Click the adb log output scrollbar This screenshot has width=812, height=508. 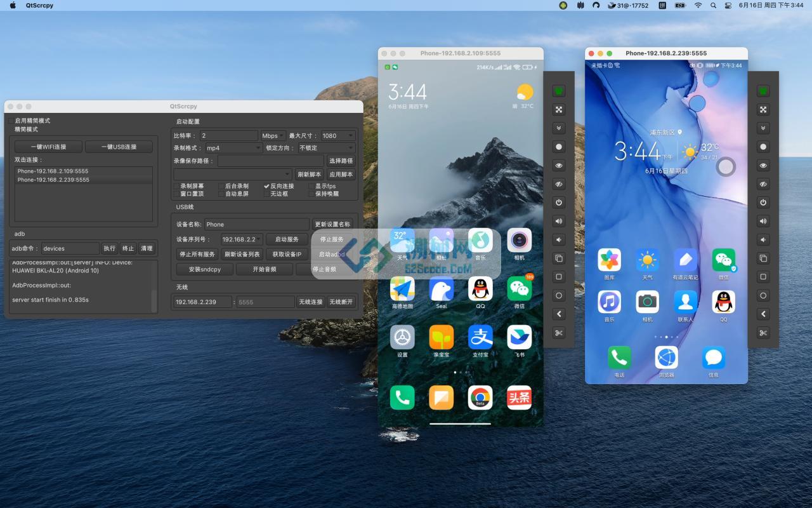(154, 300)
